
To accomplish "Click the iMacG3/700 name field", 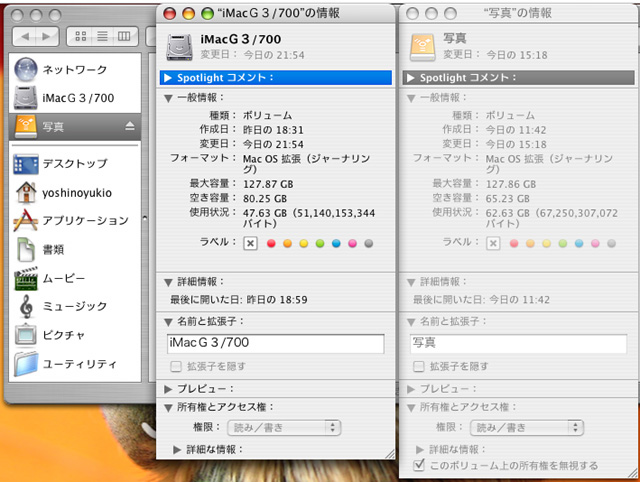I will 276,344.
